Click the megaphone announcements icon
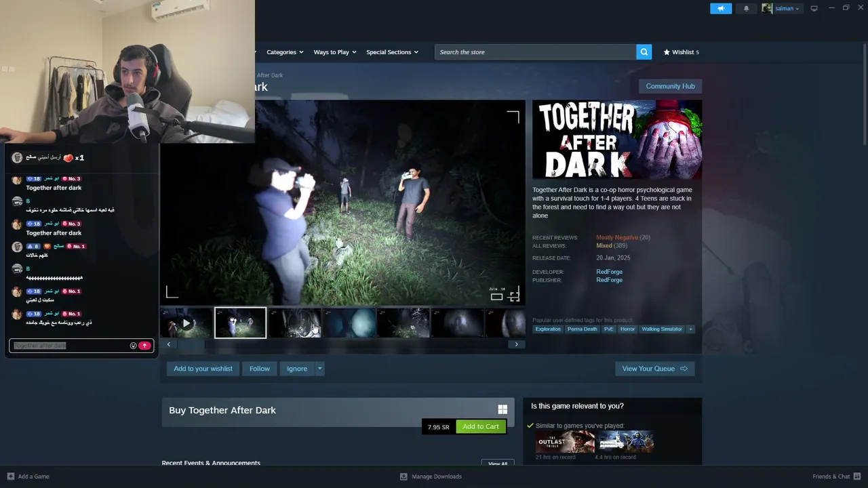The image size is (868, 488). [x=721, y=8]
